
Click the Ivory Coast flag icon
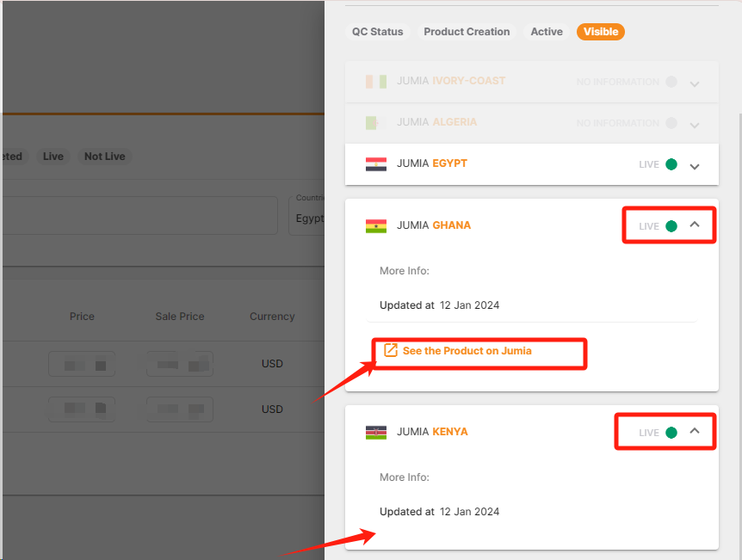click(376, 80)
